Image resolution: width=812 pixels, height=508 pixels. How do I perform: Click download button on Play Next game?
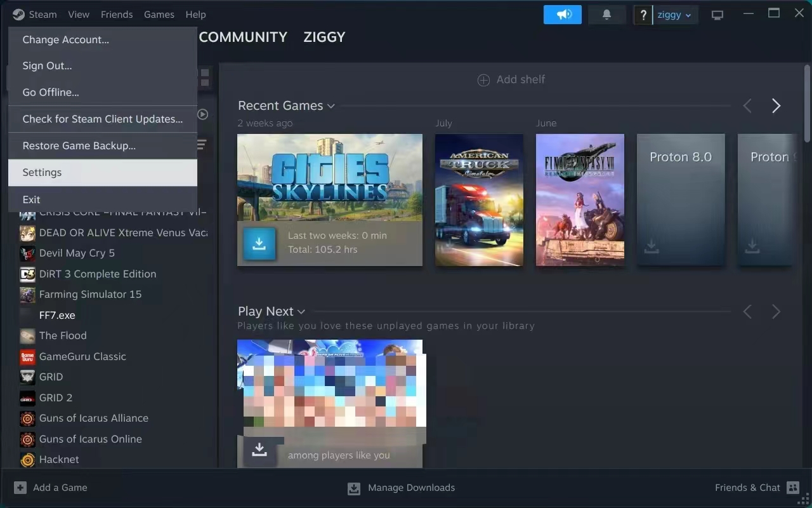coord(259,450)
